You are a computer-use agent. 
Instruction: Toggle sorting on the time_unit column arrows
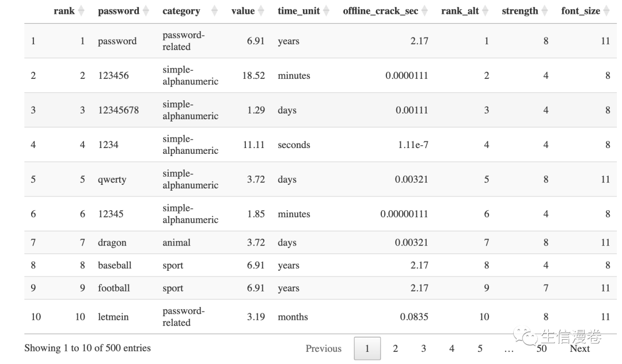point(327,11)
